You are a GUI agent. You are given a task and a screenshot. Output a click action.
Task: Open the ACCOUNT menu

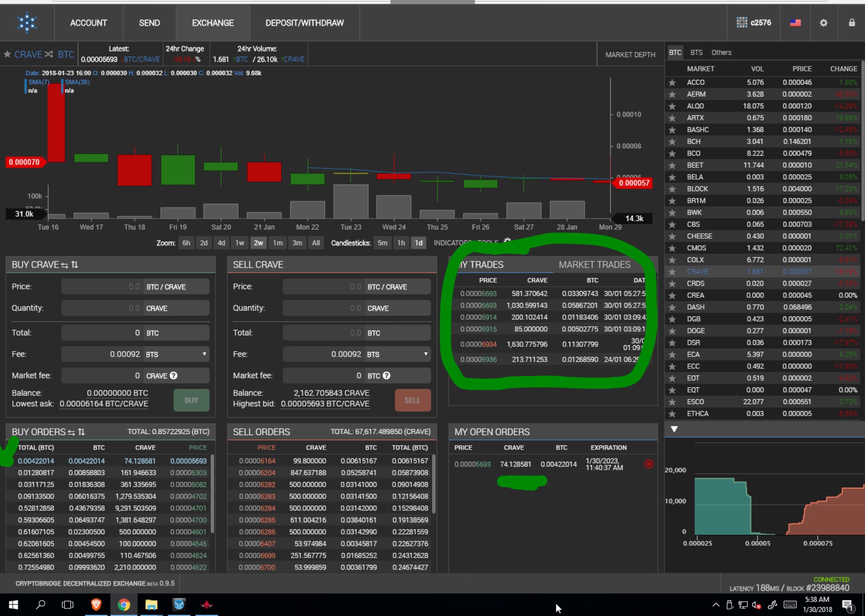[88, 23]
